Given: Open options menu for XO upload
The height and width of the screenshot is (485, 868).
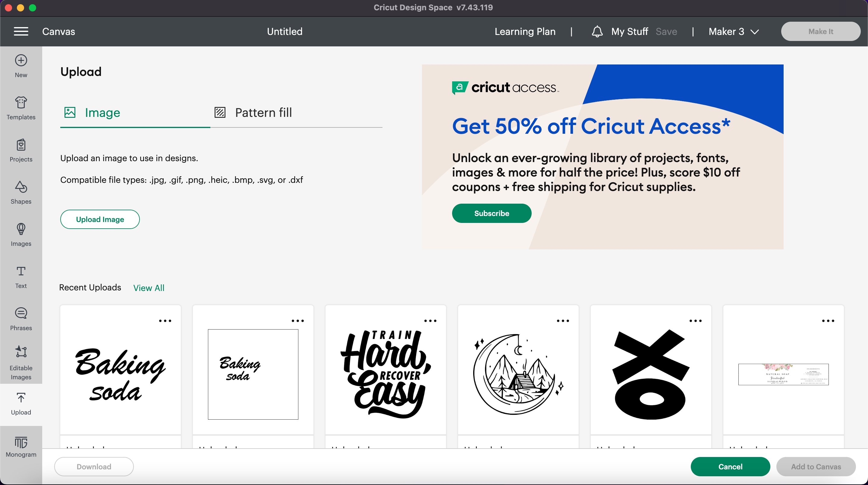Looking at the screenshot, I should pyautogui.click(x=696, y=321).
